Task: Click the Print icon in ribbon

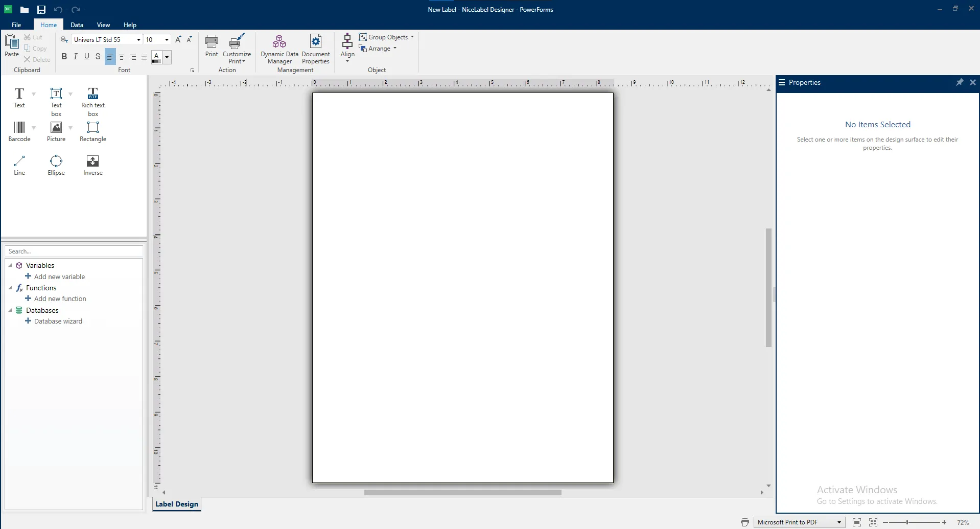Action: [212, 45]
